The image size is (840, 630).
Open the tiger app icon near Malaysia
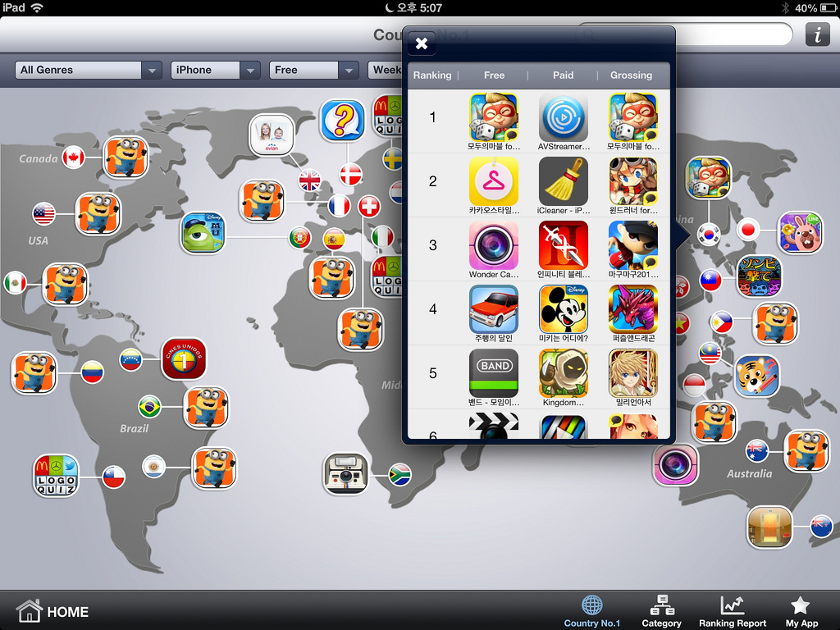(756, 376)
